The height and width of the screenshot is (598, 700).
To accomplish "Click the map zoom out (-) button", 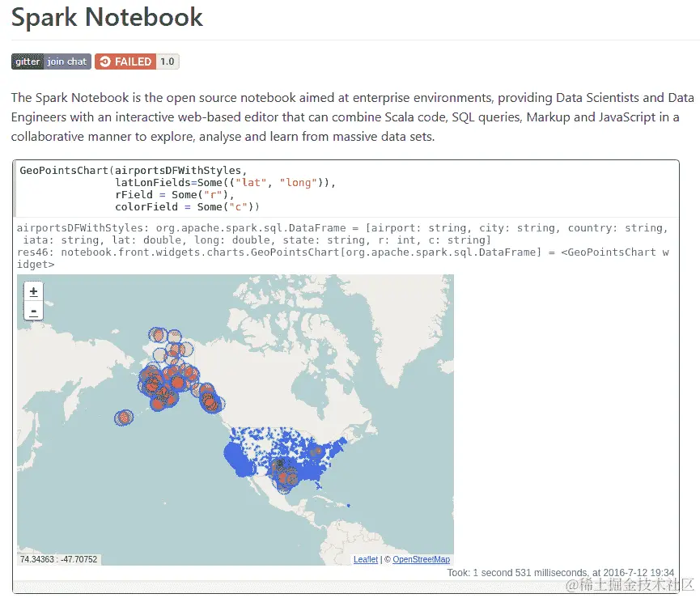I will coord(33,311).
